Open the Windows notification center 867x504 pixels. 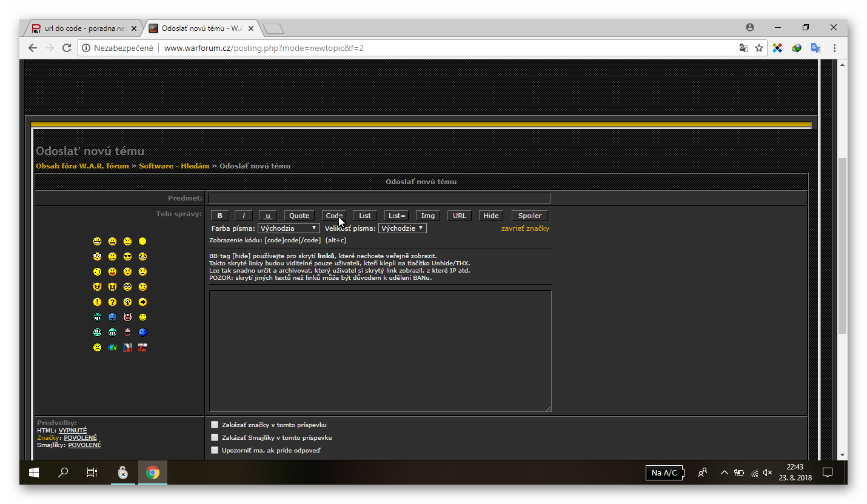pos(827,472)
